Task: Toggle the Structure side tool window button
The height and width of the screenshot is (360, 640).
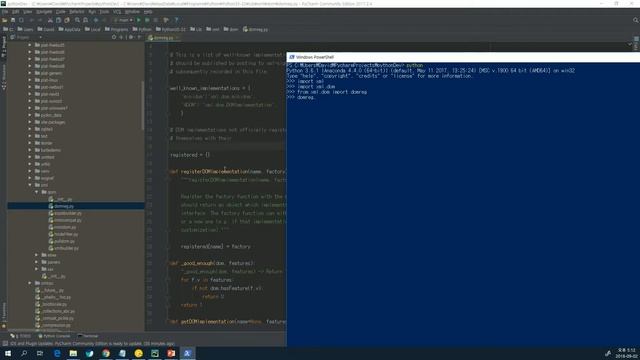Action: click(4, 77)
